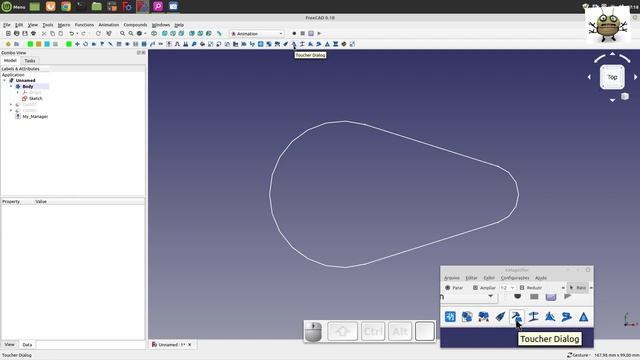This screenshot has width=640, height=360.
Task: Click the Property column header
Action: click(x=11, y=202)
